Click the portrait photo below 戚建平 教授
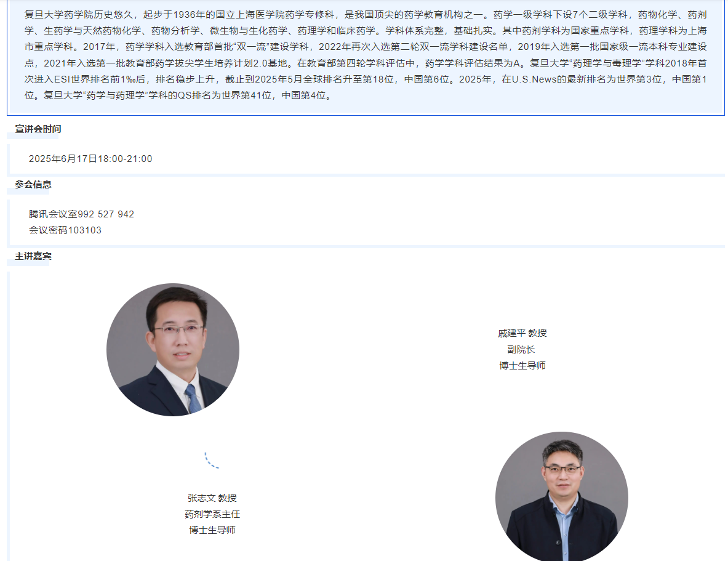728x561 pixels. (562, 496)
